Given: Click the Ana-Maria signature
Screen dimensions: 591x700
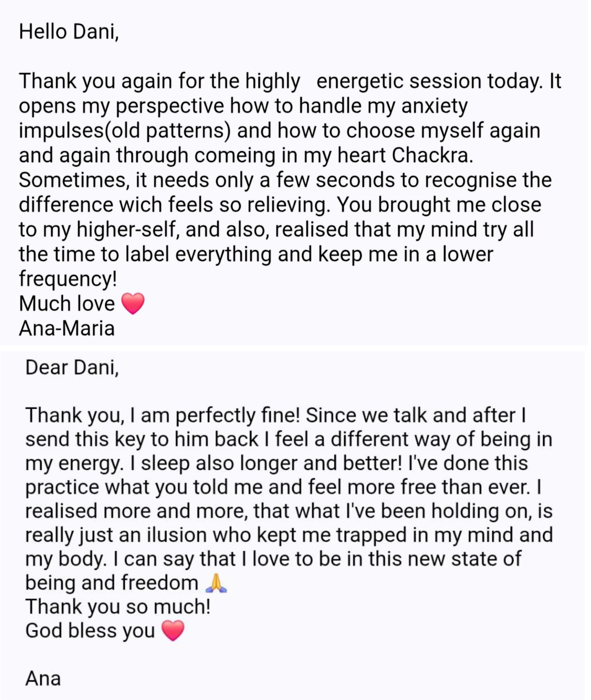Looking at the screenshot, I should [67, 328].
